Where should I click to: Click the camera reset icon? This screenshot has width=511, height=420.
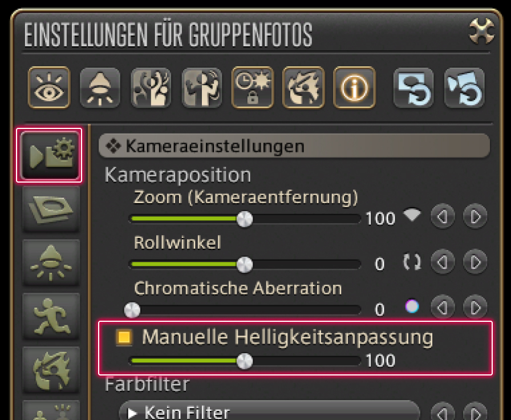pos(464,87)
